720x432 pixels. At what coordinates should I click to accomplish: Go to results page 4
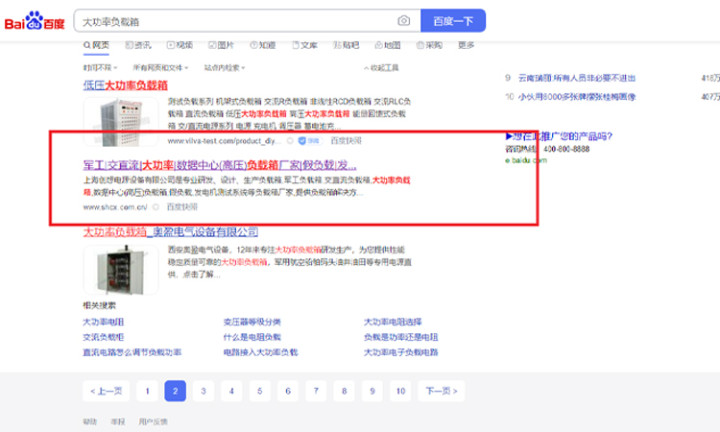(231, 391)
